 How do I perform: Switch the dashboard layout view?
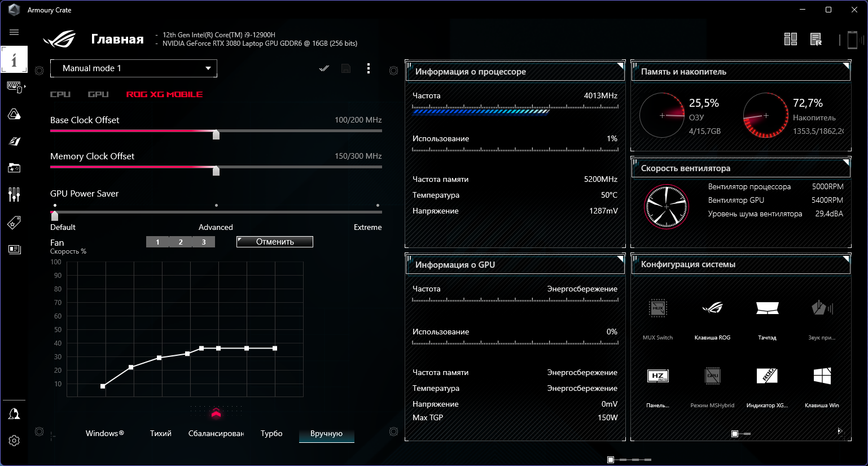click(x=791, y=39)
